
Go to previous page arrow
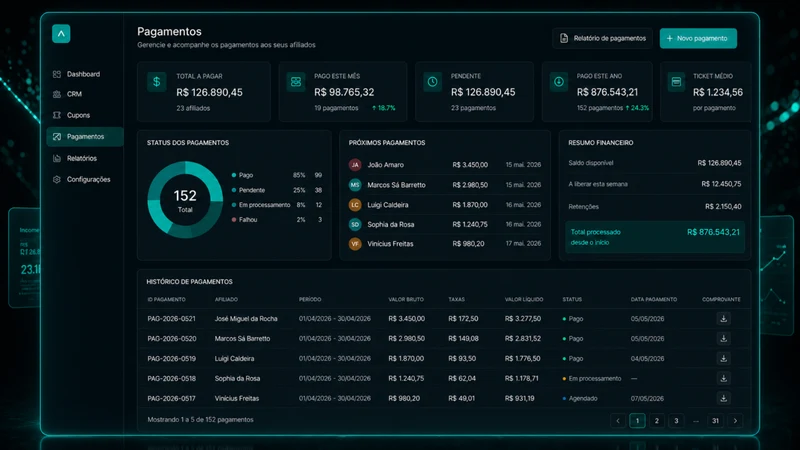618,421
